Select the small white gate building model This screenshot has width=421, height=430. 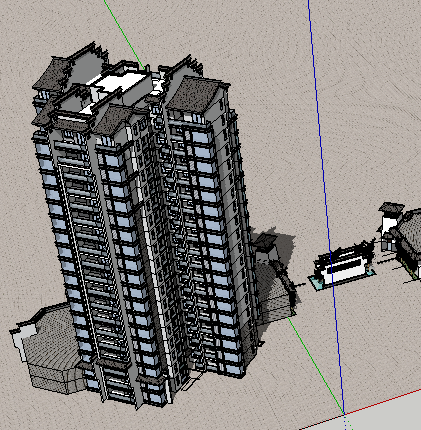click(343, 267)
